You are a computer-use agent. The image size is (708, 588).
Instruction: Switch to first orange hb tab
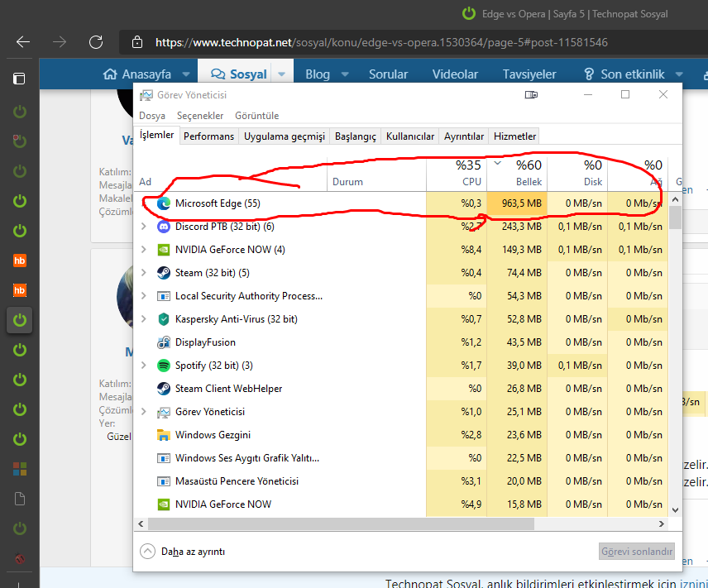coord(19,261)
